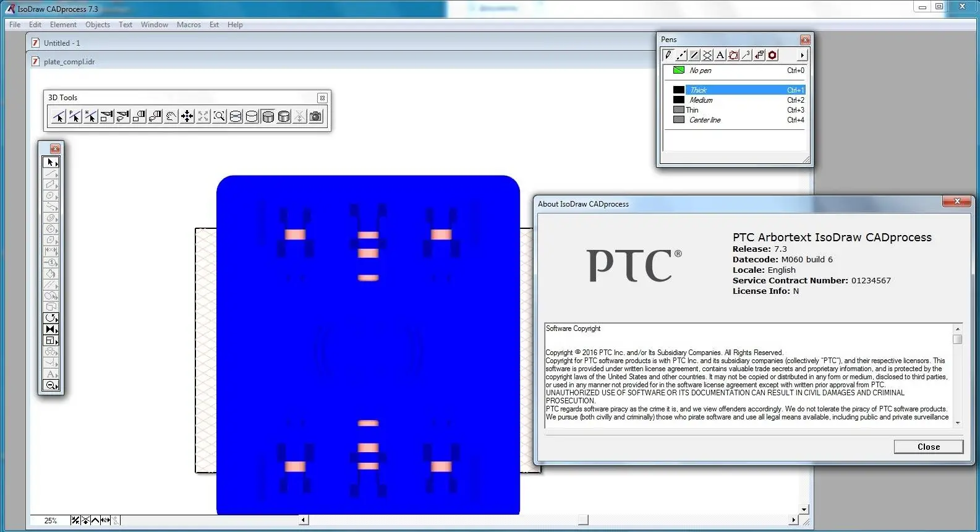Screen dimensions: 980x532
Task: Open the arrow-and-boxes tab in Pens palette
Action: click(x=759, y=55)
